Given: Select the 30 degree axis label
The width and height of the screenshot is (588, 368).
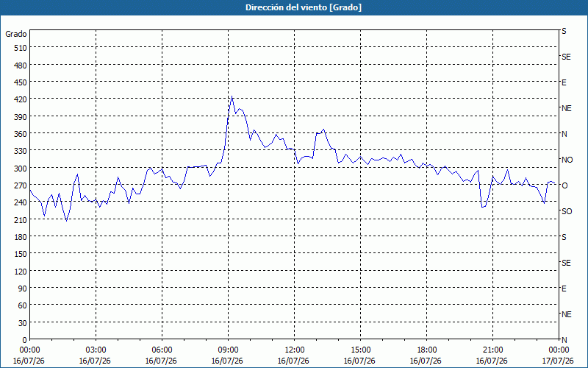Looking at the screenshot, I should click(x=23, y=323).
